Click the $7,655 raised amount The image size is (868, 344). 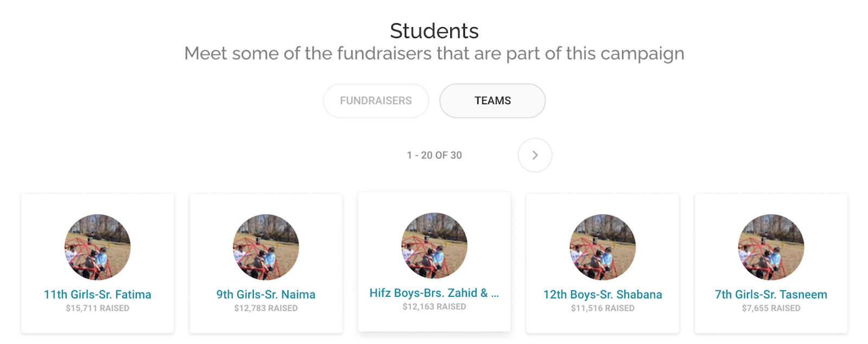pyautogui.click(x=771, y=308)
